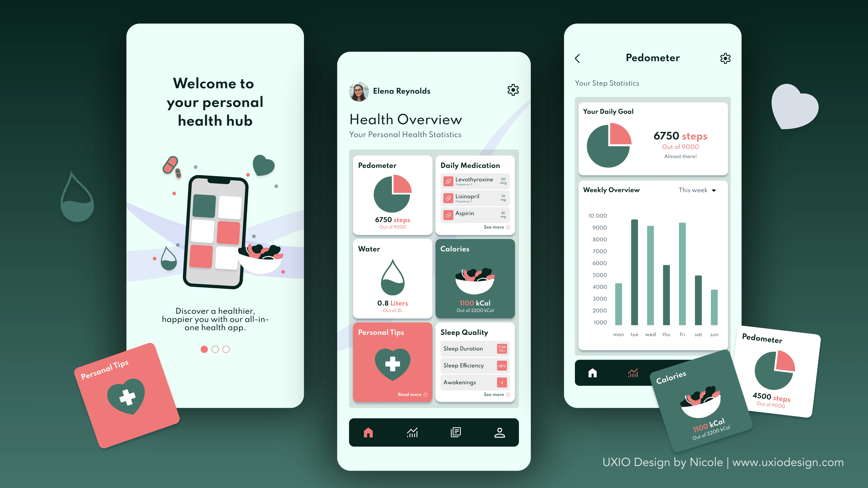Select the back arrow on Pedometer screen
This screenshot has height=488, width=868.
[x=577, y=58]
